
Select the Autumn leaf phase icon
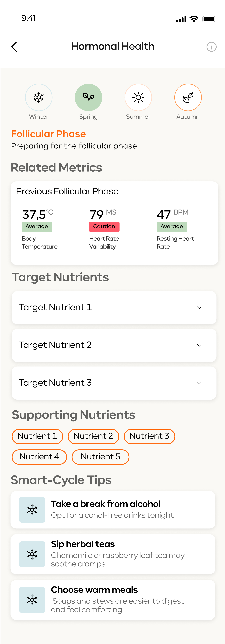coord(188,97)
